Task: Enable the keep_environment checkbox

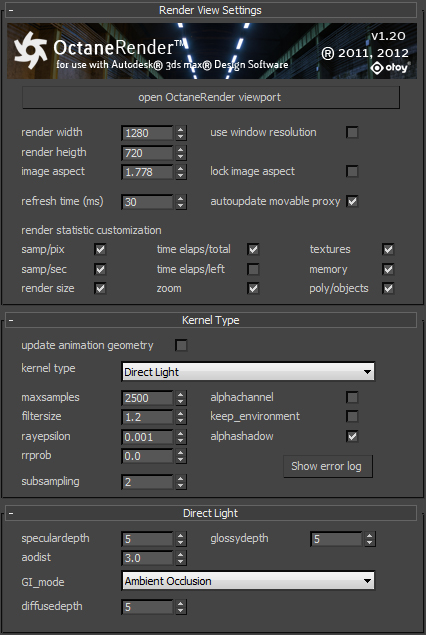Action: coord(352,416)
